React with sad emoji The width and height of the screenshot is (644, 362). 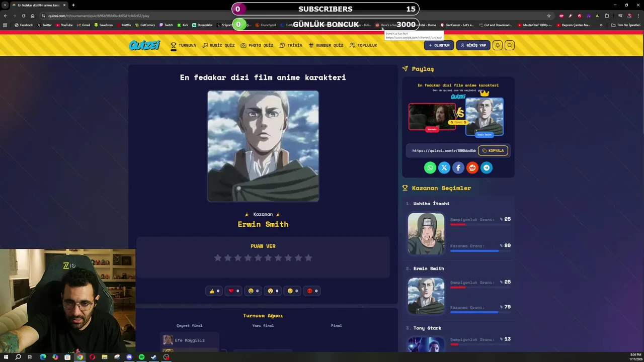click(x=293, y=291)
